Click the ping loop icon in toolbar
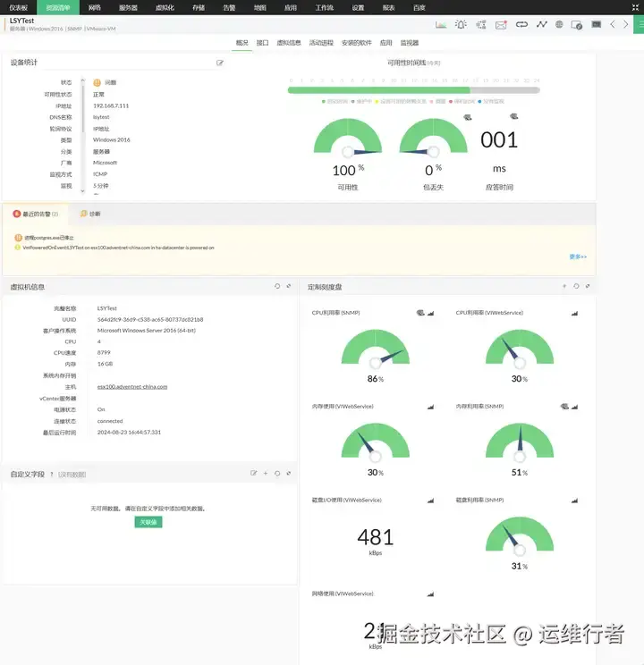 coord(521,25)
